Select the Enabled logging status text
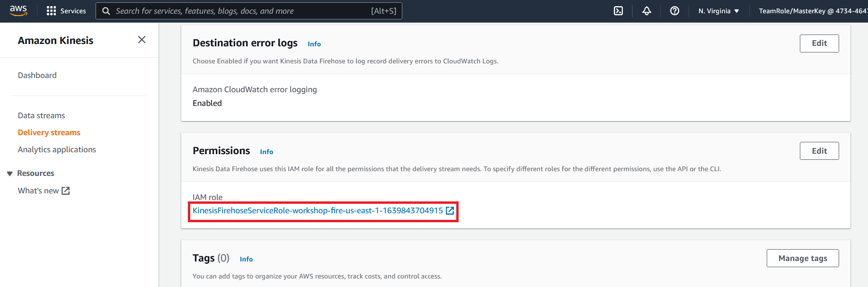This screenshot has height=287, width=868. 207,103
